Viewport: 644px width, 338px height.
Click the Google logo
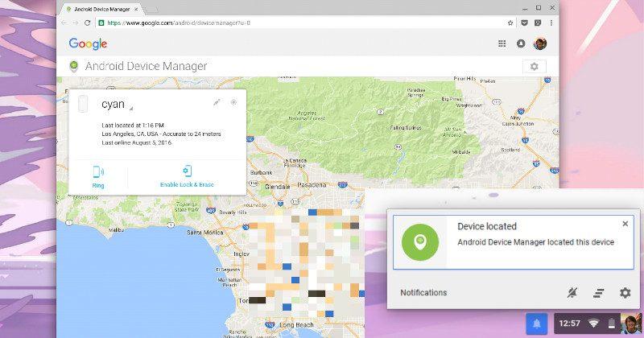pos(88,43)
